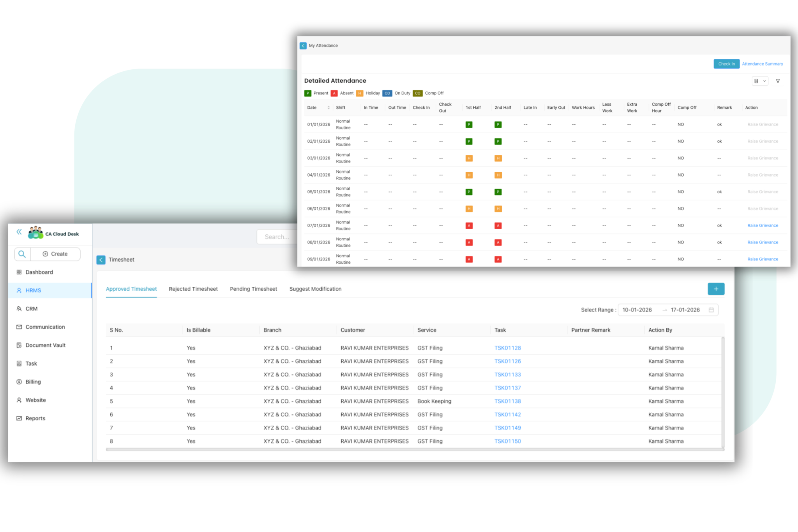This screenshot has width=798, height=532.
Task: Open the date range calendar icon
Action: pos(711,310)
